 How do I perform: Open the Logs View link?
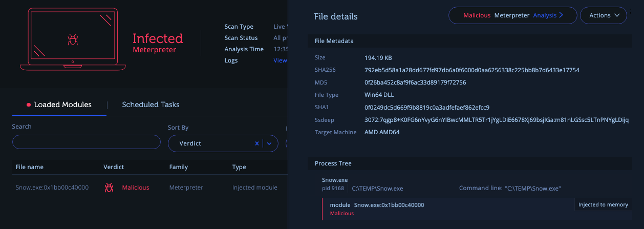(x=280, y=60)
